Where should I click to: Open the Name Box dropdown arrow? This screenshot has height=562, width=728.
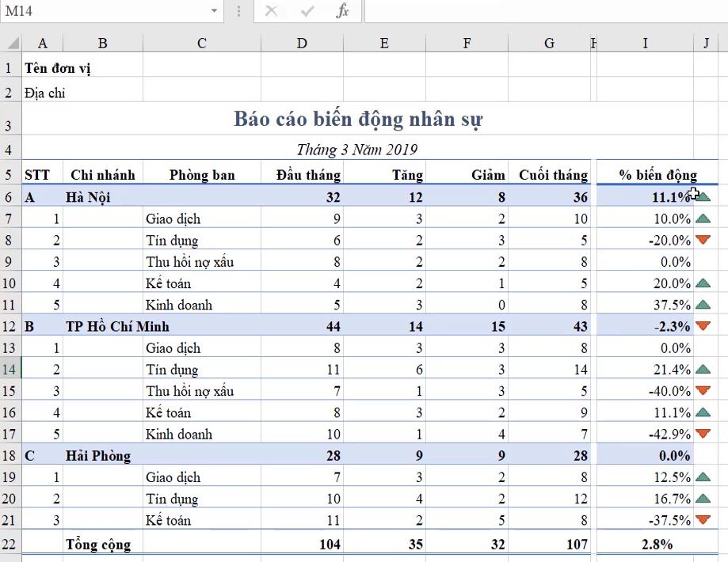click(x=212, y=11)
